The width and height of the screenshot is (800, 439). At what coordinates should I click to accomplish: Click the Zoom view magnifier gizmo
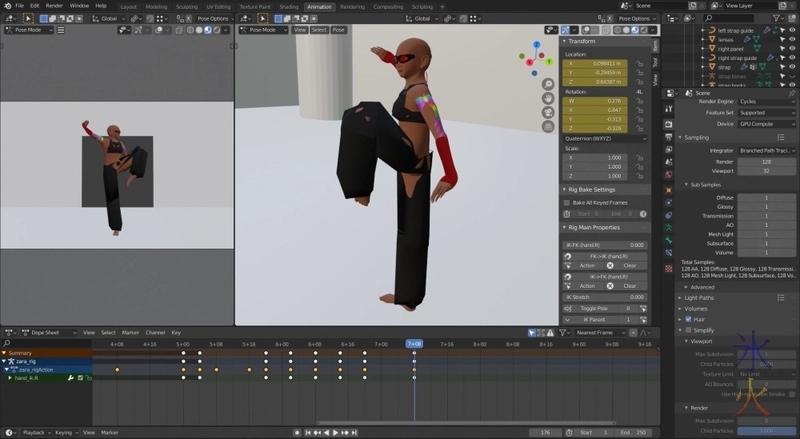pyautogui.click(x=548, y=84)
